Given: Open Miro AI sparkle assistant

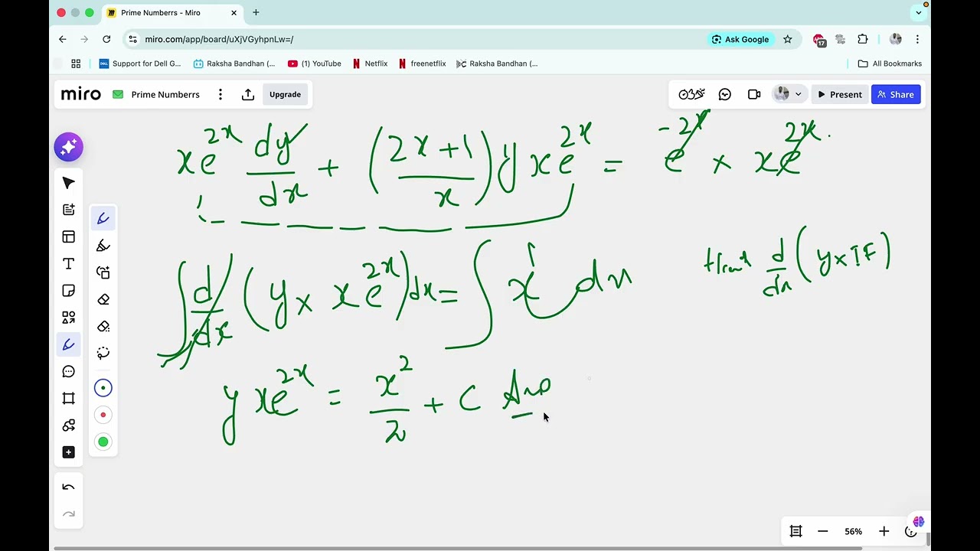Looking at the screenshot, I should coord(68,147).
